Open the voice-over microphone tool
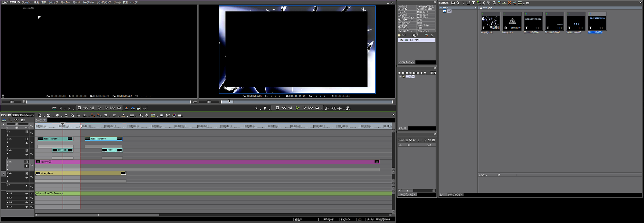Viewport: 644px width, 223px height. [x=147, y=115]
